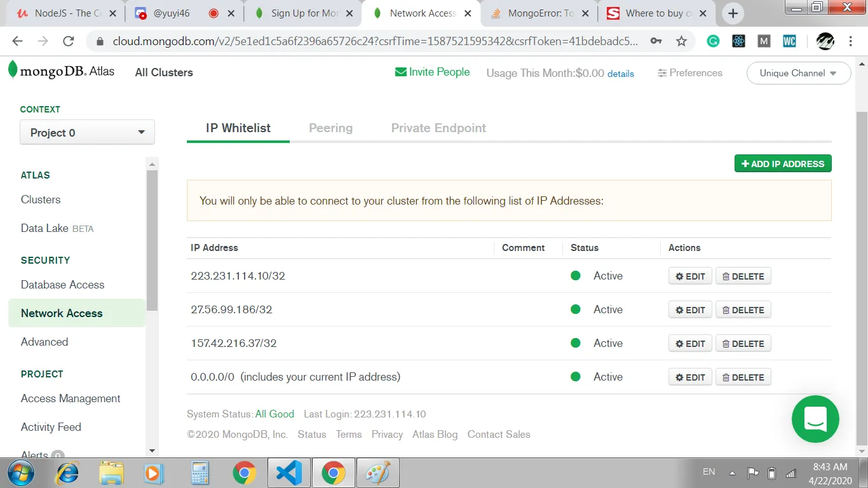Image resolution: width=868 pixels, height=488 pixels.
Task: Switch to the Peering tab
Action: point(330,128)
